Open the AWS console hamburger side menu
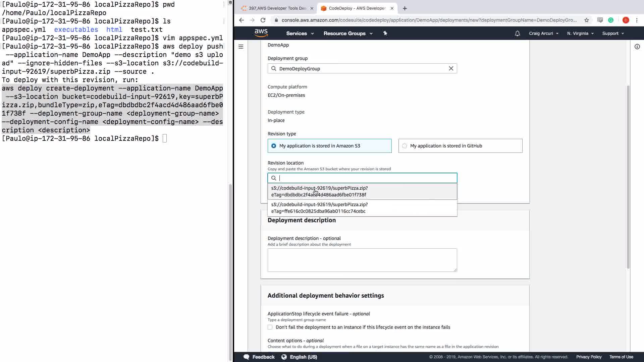Image resolution: width=644 pixels, height=362 pixels. point(241,47)
